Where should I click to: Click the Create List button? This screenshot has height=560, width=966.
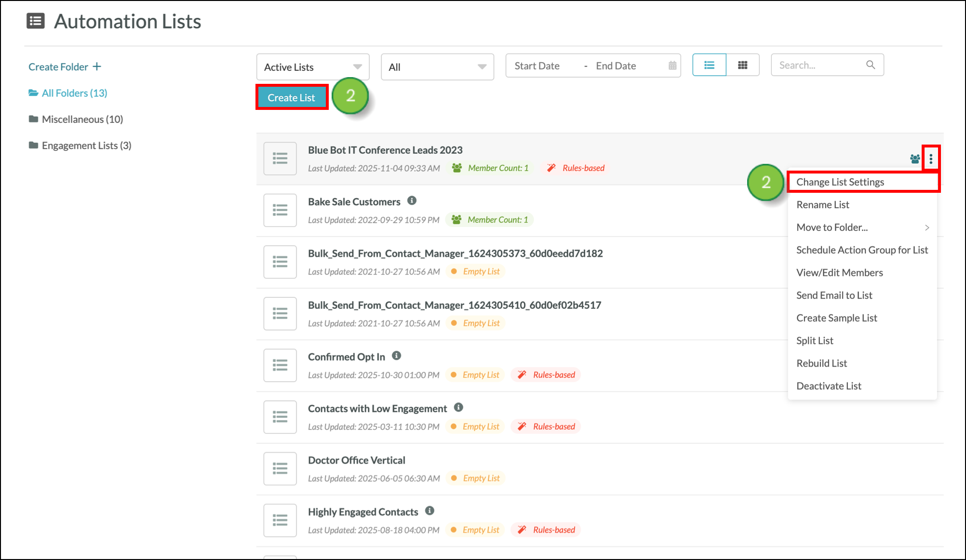pyautogui.click(x=291, y=97)
